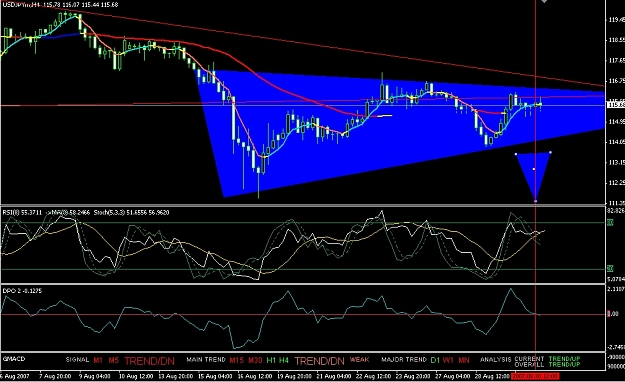
Task: Click the MAIN TREND label
Action: pyautogui.click(x=206, y=360)
